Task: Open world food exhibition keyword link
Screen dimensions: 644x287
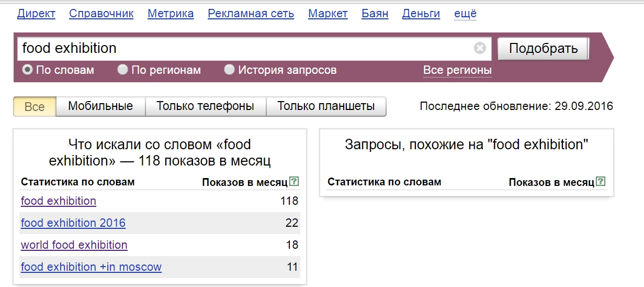Action: [x=74, y=245]
